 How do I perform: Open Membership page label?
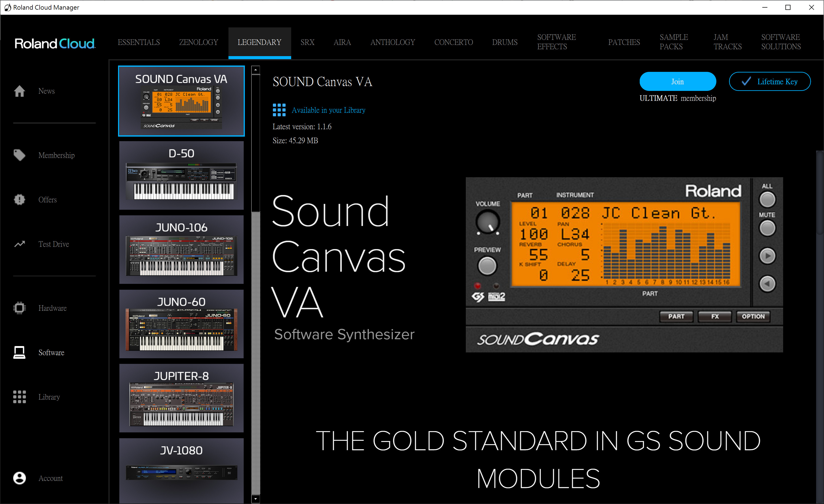[57, 155]
